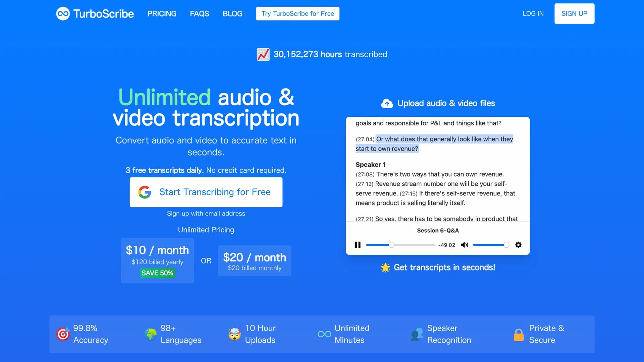The image size is (644, 362).
Task: Click the target icon for 99.8% Accuracy
Action: click(63, 334)
